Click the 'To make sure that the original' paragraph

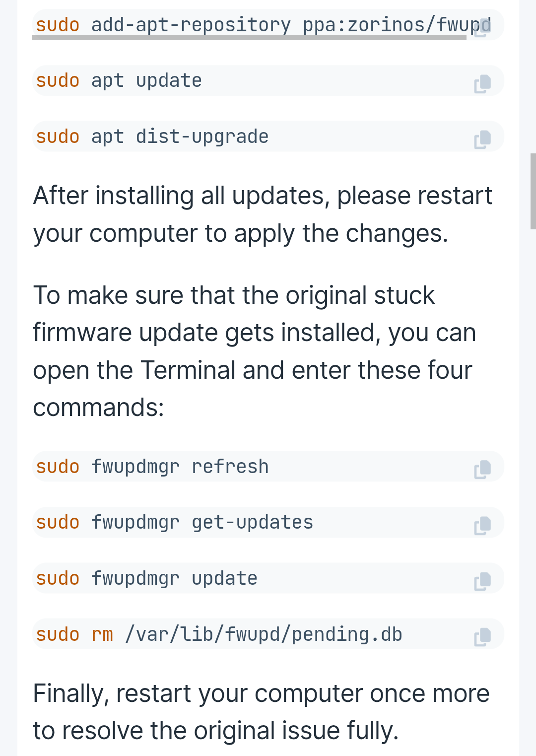(x=255, y=351)
